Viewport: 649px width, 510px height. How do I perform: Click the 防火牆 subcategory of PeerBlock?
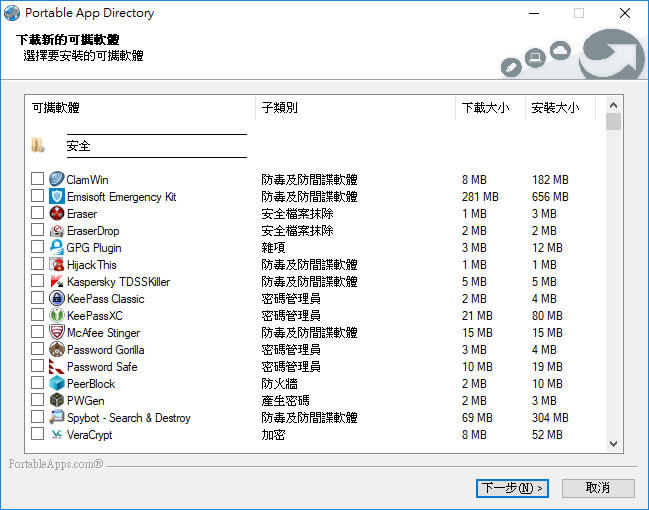tap(279, 384)
